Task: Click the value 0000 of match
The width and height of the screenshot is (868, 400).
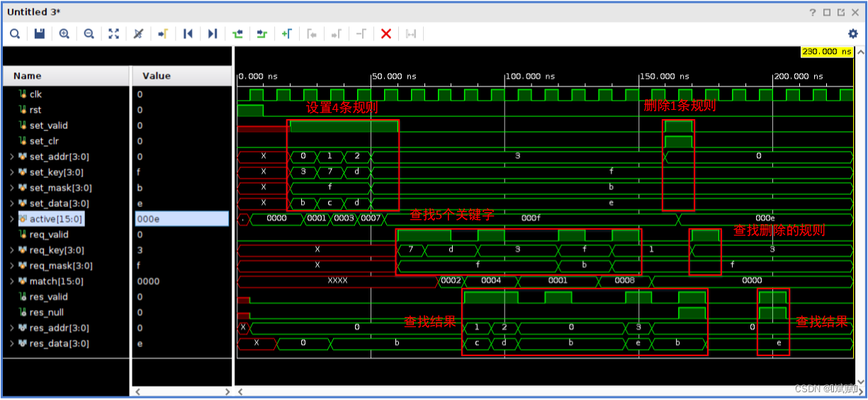Action: 148,282
